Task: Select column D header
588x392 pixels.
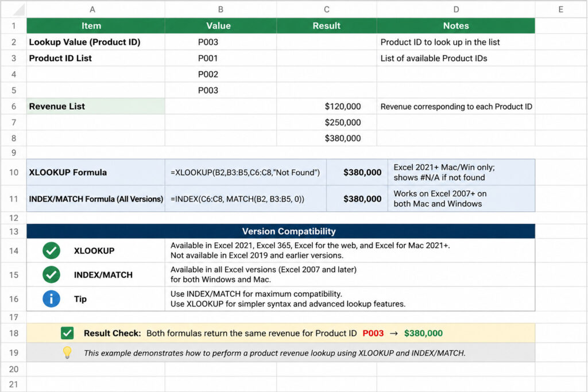Action: tap(456, 9)
